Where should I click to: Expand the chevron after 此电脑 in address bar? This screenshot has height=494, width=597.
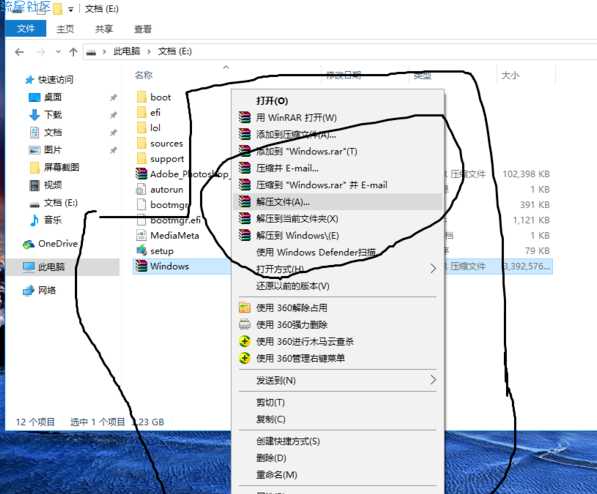149,51
